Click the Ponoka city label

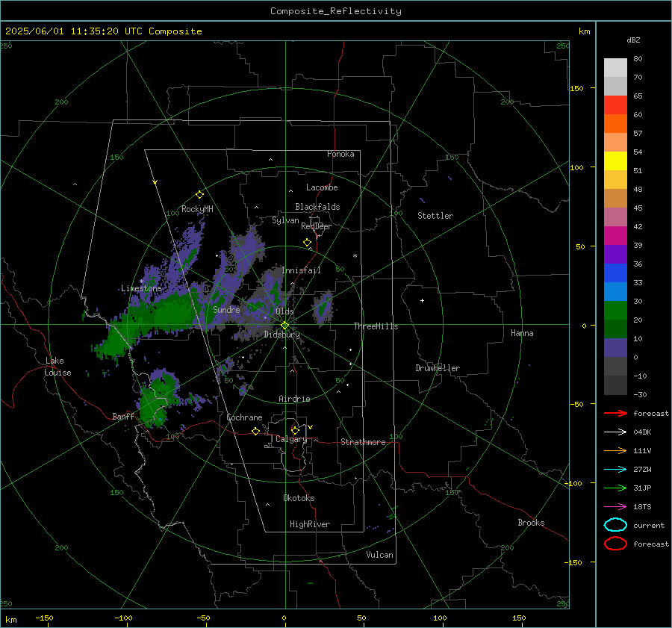coord(340,154)
